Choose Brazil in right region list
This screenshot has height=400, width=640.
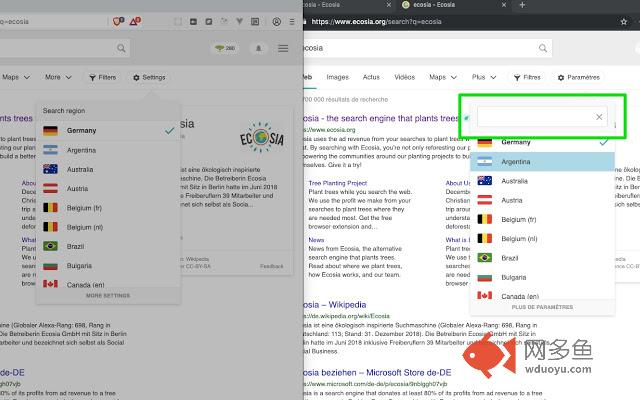[x=542, y=258]
